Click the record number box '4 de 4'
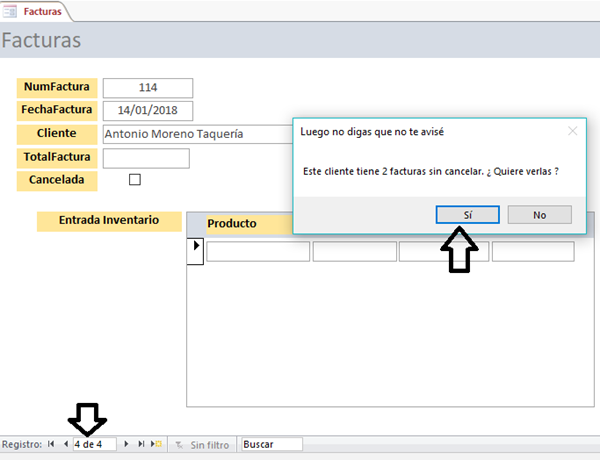The height and width of the screenshot is (460, 600). point(95,444)
